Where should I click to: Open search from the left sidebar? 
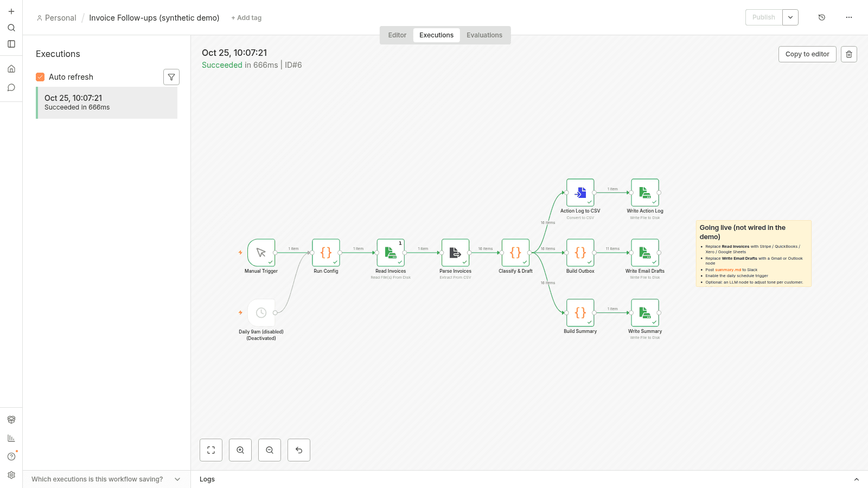pos(11,28)
